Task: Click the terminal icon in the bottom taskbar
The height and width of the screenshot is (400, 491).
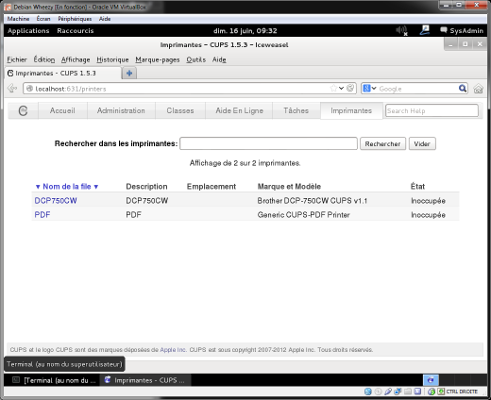Action: point(16,380)
